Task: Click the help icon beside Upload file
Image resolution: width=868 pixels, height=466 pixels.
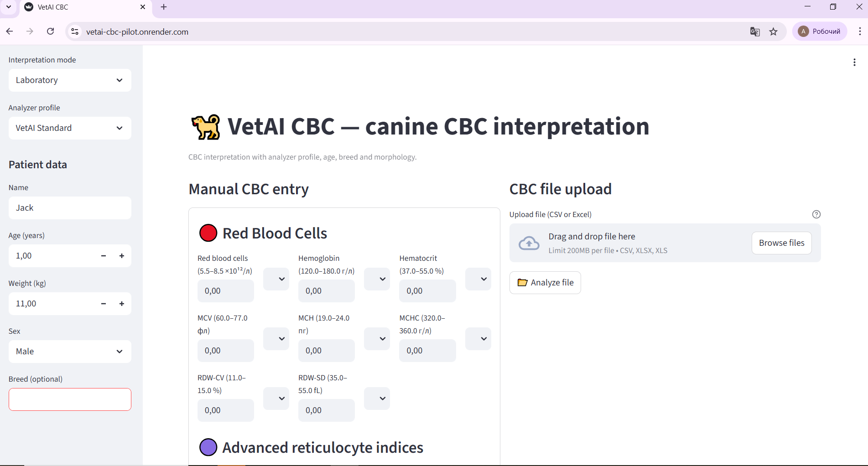Action: tap(816, 214)
